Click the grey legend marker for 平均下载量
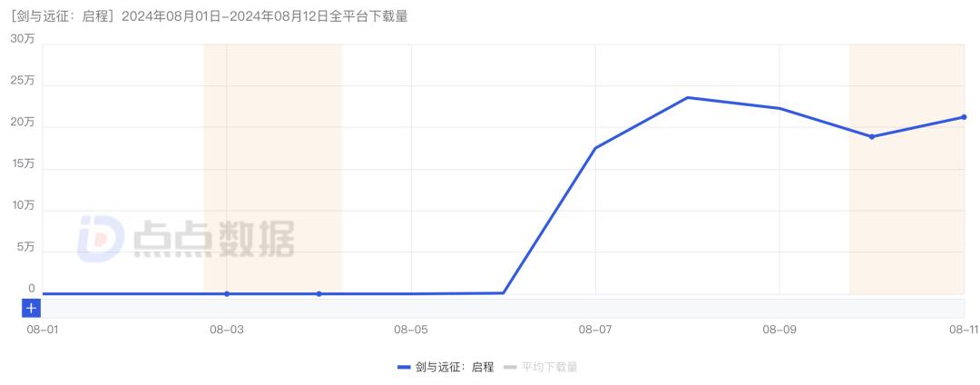Image resolution: width=980 pixels, height=385 pixels. (x=510, y=368)
